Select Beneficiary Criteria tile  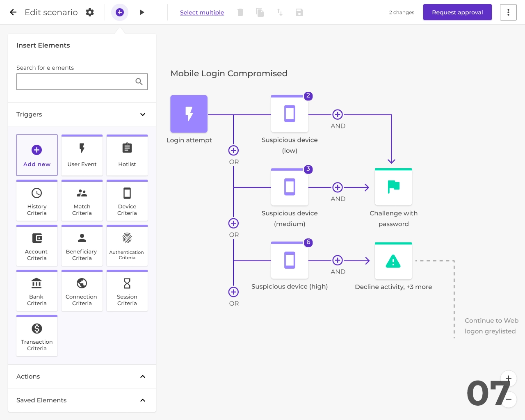pos(82,245)
